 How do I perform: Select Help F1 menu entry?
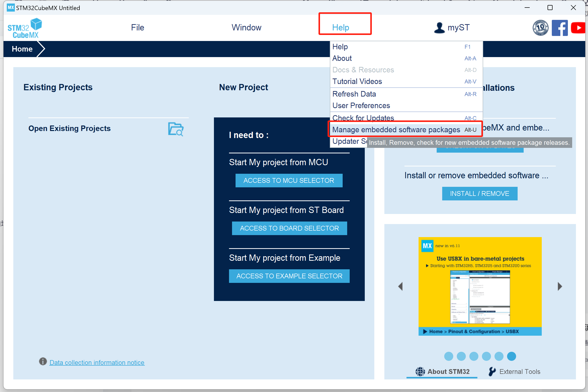[406, 47]
